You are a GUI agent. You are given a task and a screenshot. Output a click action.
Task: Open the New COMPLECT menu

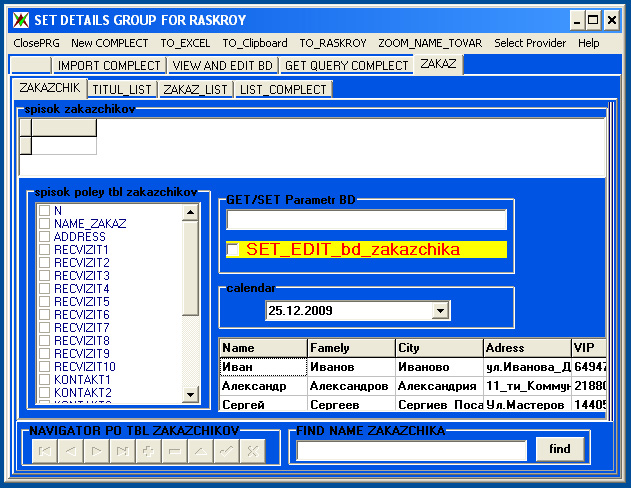click(109, 43)
